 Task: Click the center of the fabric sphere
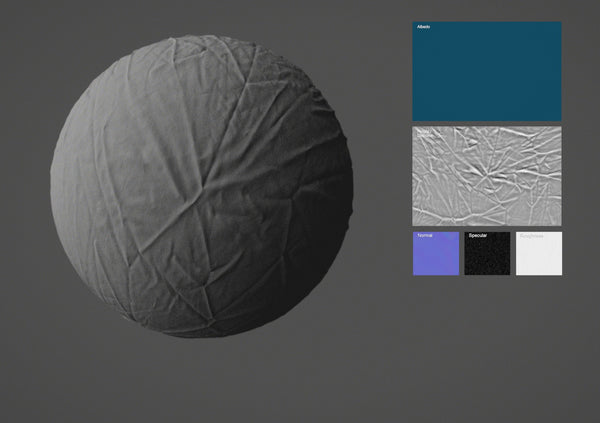pyautogui.click(x=201, y=186)
